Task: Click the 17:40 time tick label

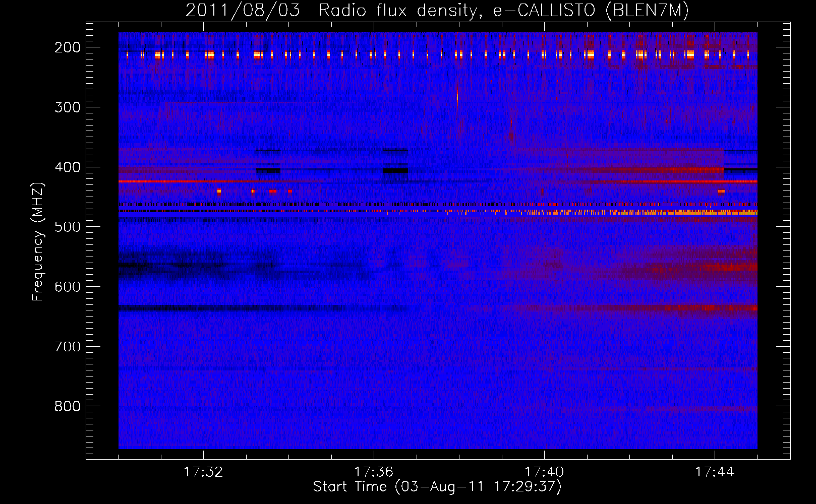Action: [544, 472]
